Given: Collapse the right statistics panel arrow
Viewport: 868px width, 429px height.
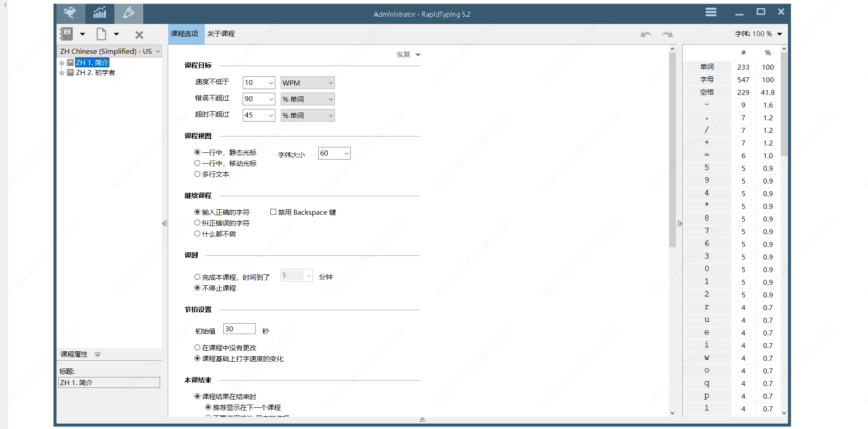Looking at the screenshot, I should point(679,223).
